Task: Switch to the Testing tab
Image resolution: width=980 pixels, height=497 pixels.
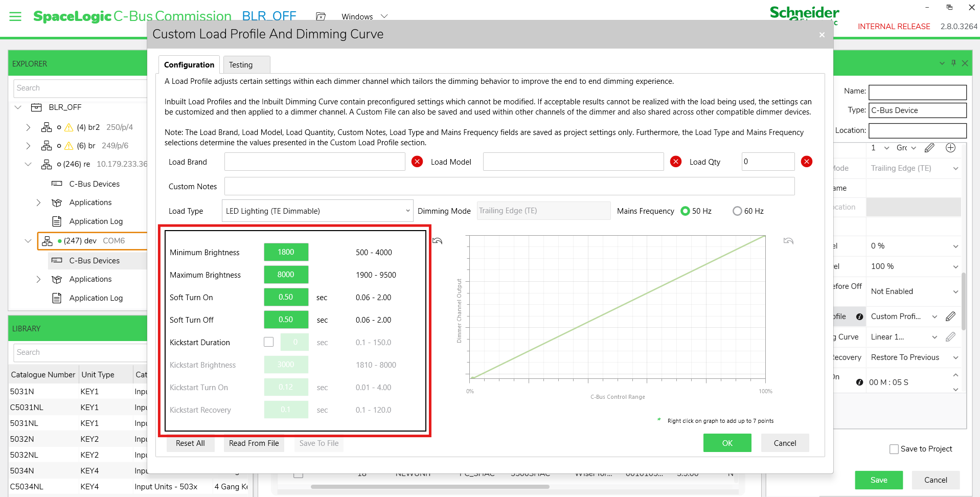Action: point(246,65)
